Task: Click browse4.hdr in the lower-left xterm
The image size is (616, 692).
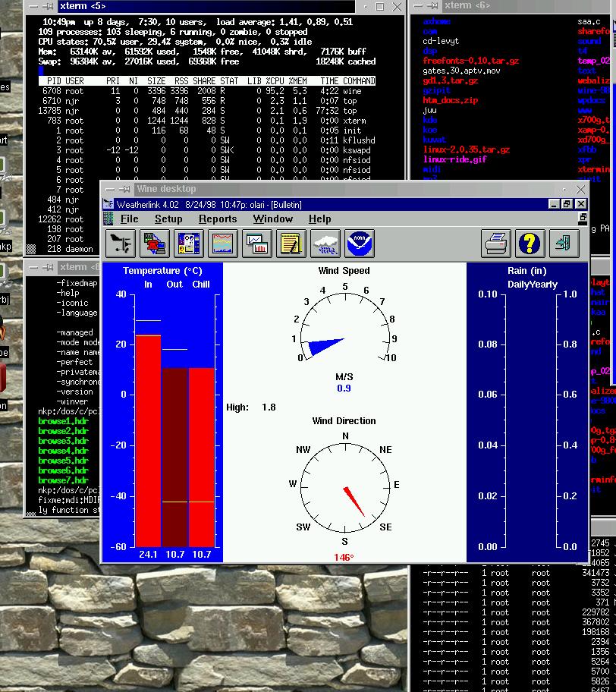Action: pyautogui.click(x=63, y=451)
